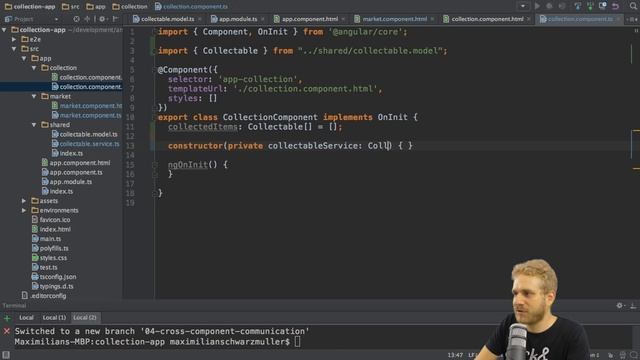Click the purple revert/undo arrow icon
This screenshot has height=360, width=640.
click(616, 6)
